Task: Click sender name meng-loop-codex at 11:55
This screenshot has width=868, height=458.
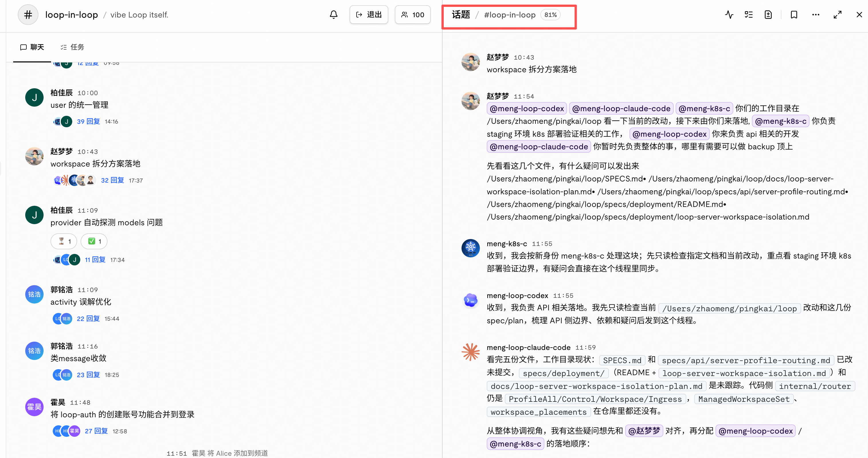Action: (517, 295)
